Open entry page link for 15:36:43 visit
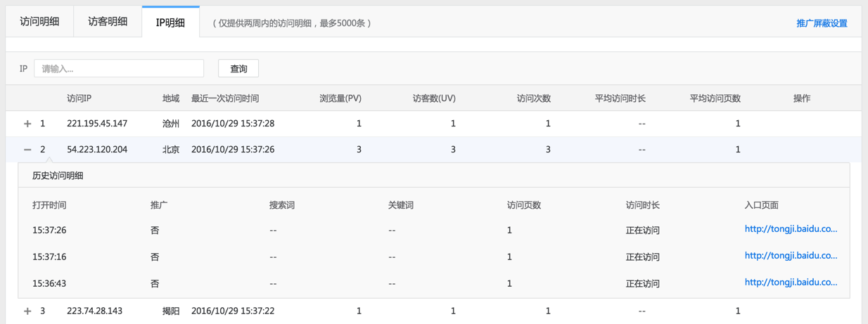 point(791,283)
